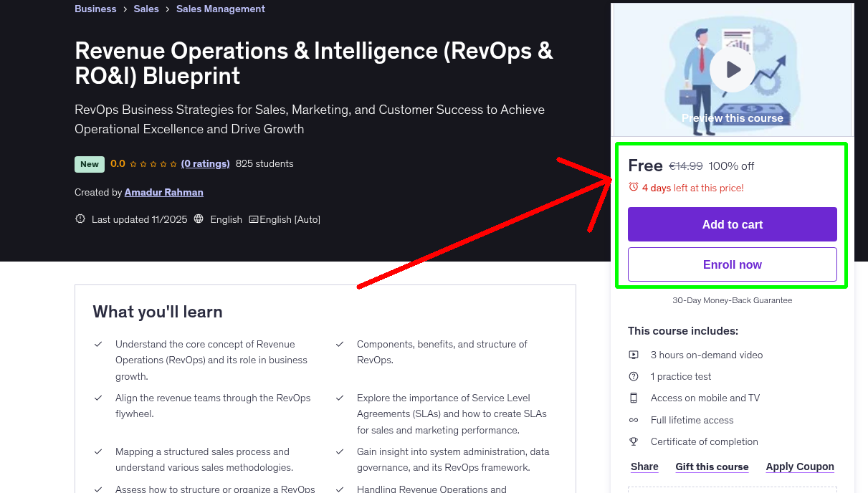Screen dimensions: 868x493
Task: Go to the Business category breadcrumb
Action: pyautogui.click(x=95, y=9)
